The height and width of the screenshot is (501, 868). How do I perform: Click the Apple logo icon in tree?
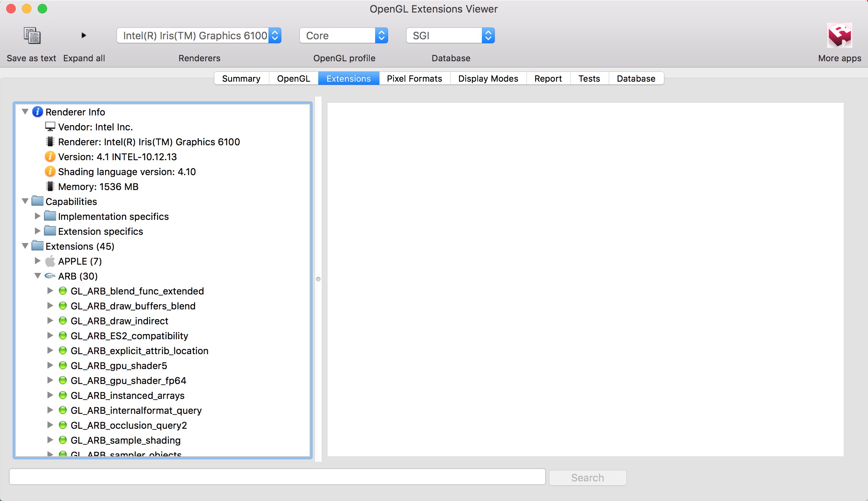click(50, 261)
